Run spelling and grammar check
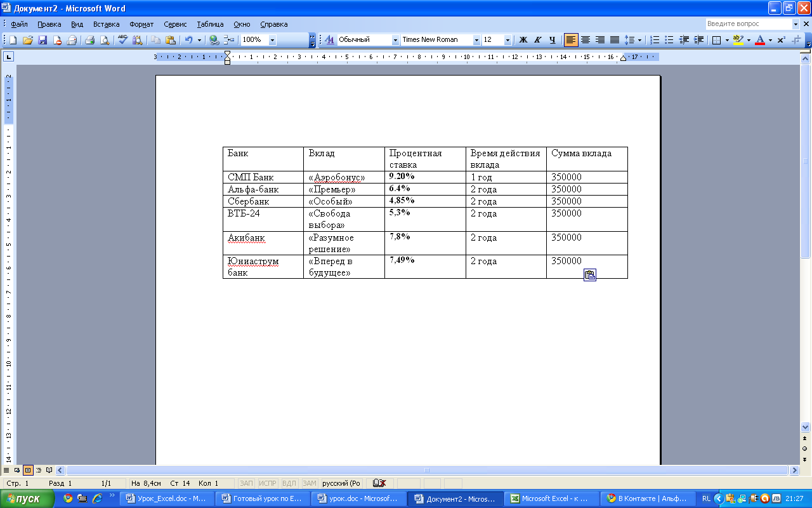The height and width of the screenshot is (508, 812). point(122,39)
